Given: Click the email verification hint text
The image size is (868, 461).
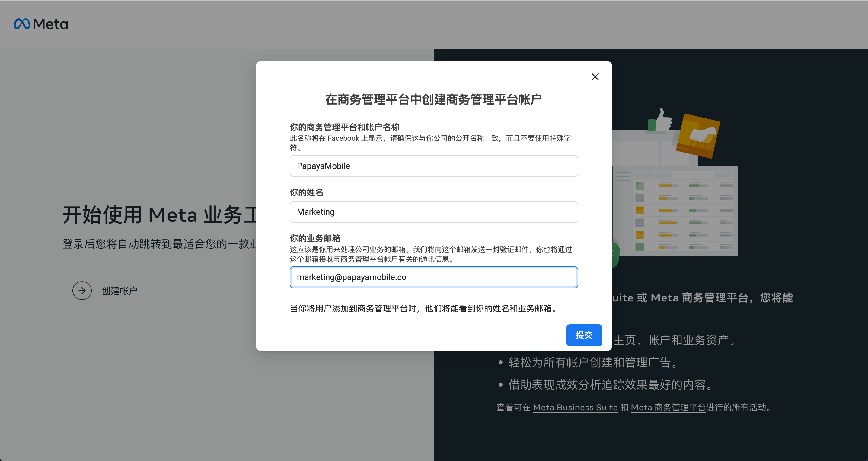Looking at the screenshot, I should pos(431,254).
